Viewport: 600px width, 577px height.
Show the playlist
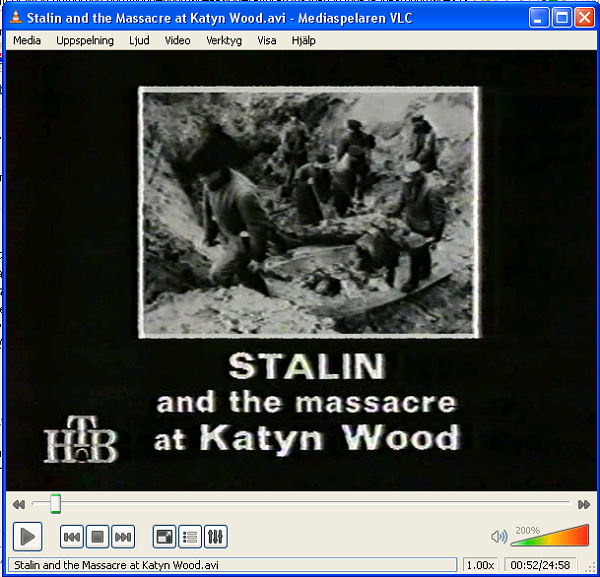tap(190, 537)
